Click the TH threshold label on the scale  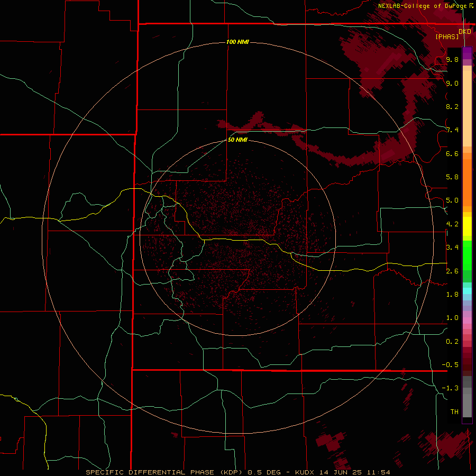pyautogui.click(x=454, y=412)
